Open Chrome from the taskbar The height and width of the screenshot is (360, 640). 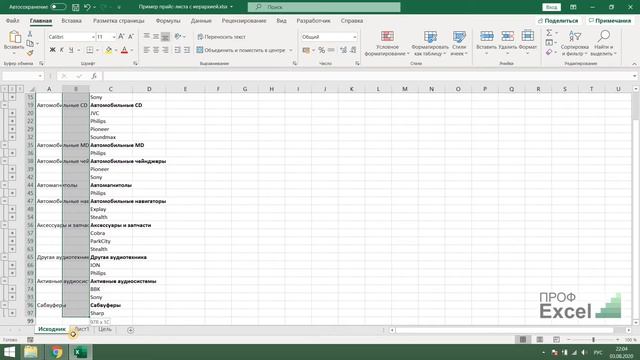tap(56, 352)
